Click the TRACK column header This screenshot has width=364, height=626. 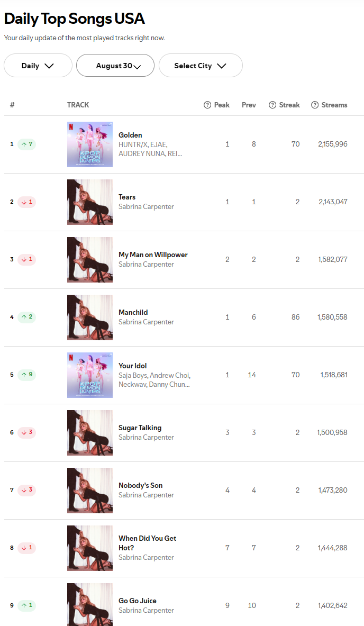click(78, 105)
